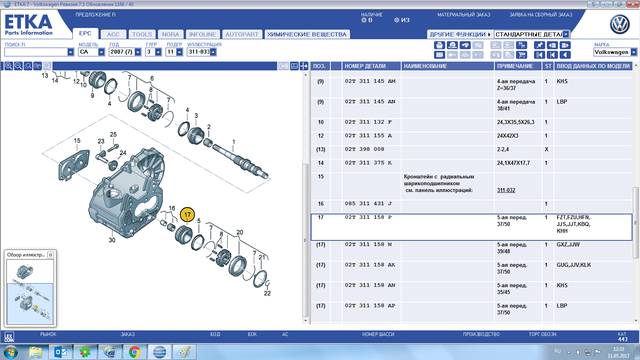
Task: Click the parts list vertical scrollbar
Action: (x=636, y=196)
